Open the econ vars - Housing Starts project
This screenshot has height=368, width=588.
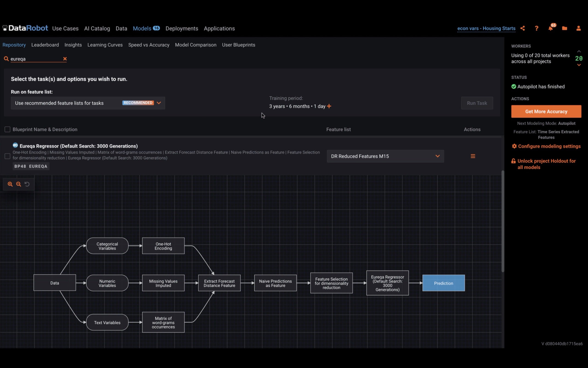point(486,29)
